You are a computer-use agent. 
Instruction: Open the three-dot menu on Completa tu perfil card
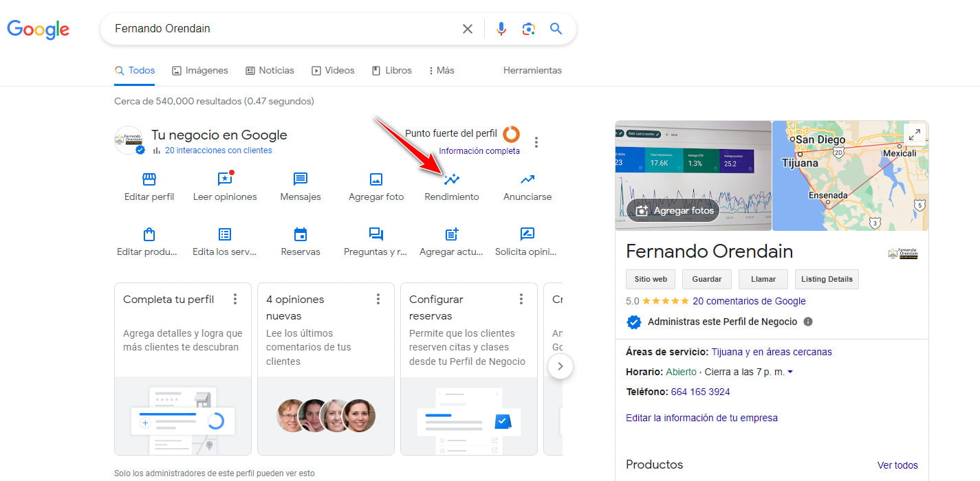coord(235,298)
